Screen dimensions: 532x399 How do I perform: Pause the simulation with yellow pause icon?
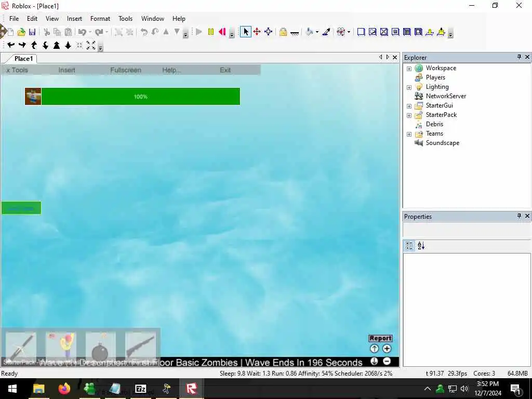(211, 32)
